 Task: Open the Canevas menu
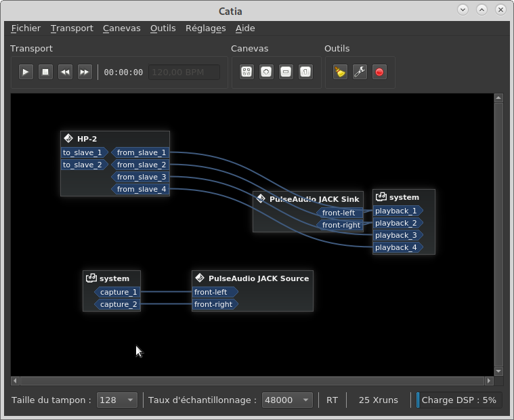(x=121, y=28)
